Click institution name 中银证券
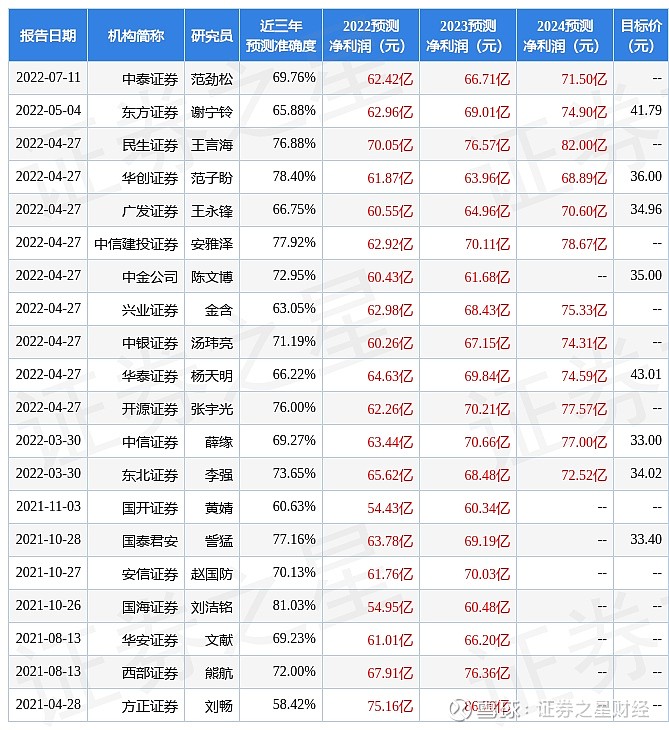 150,343
